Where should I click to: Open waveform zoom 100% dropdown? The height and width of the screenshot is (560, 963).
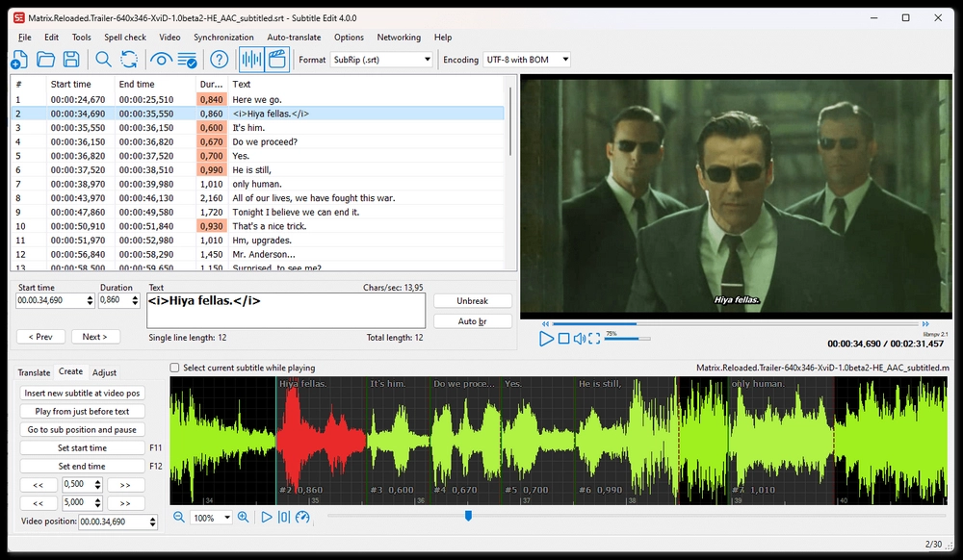[211, 518]
